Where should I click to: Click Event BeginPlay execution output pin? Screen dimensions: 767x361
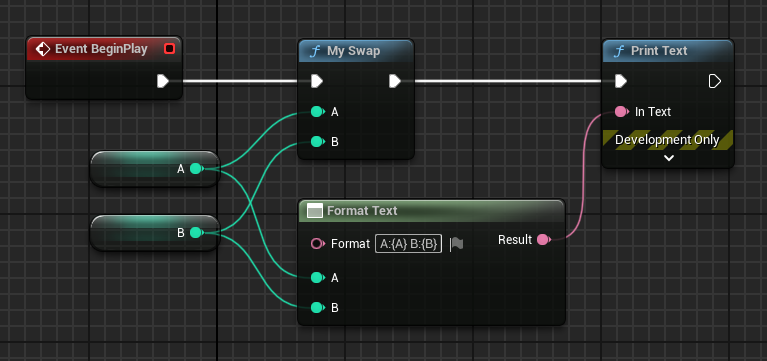[163, 81]
